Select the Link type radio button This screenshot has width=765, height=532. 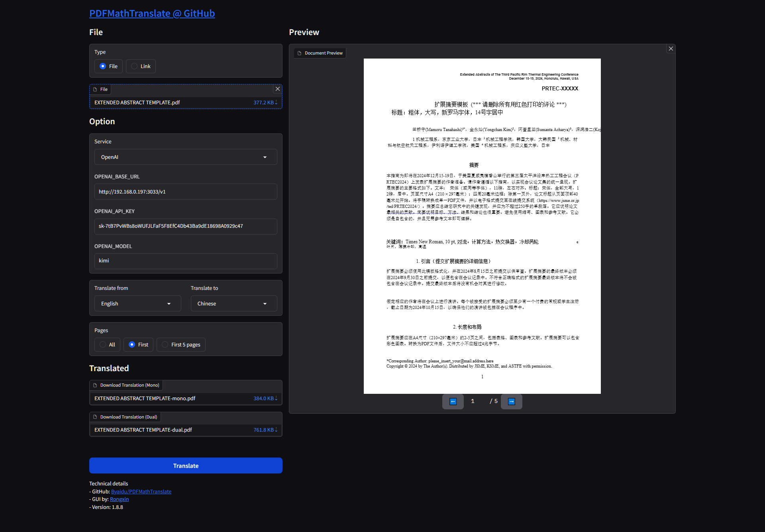135,66
